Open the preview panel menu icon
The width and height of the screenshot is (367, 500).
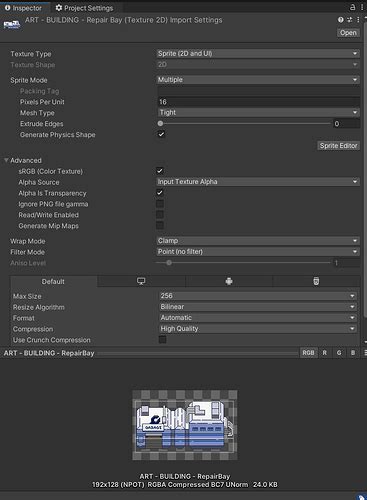365,353
